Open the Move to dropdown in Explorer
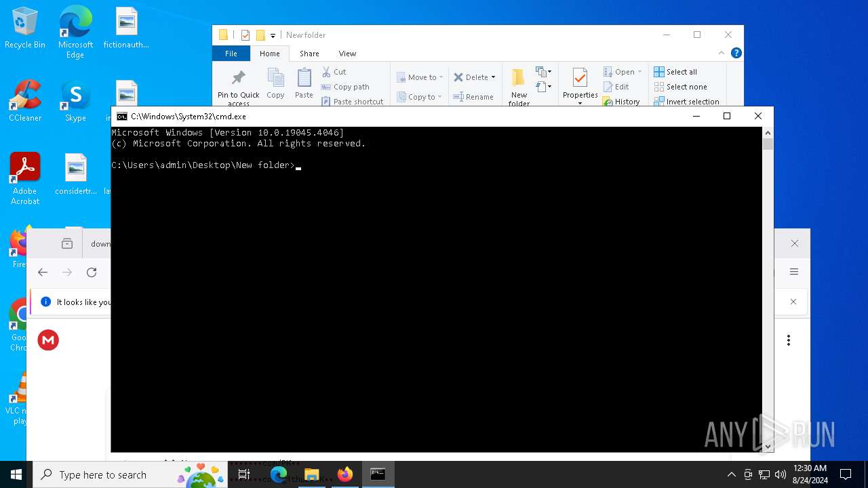 [420, 77]
